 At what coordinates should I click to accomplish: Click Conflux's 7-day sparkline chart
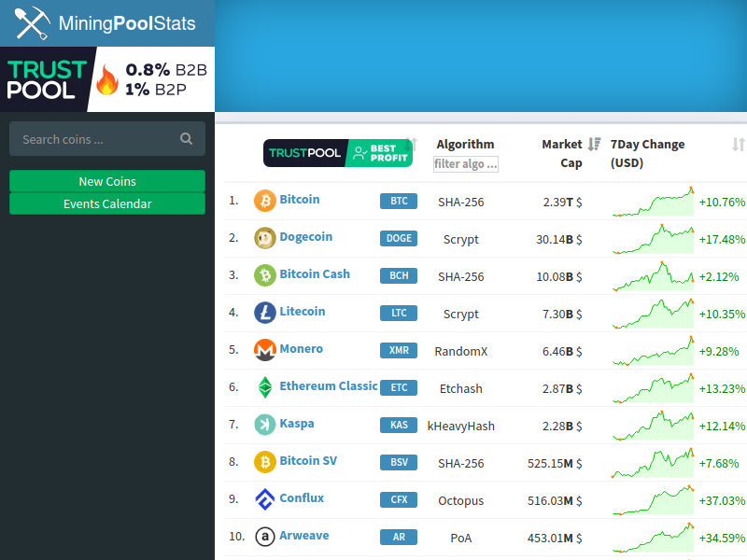click(653, 500)
